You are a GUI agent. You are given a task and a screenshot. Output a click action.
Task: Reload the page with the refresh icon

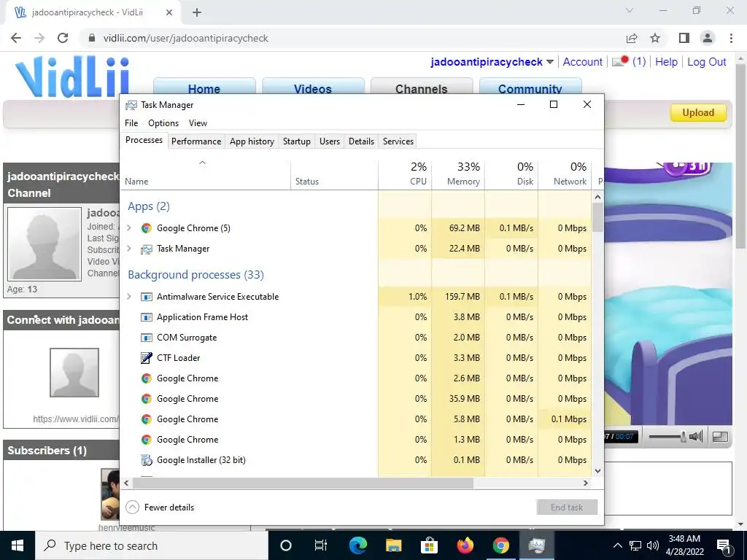(63, 38)
